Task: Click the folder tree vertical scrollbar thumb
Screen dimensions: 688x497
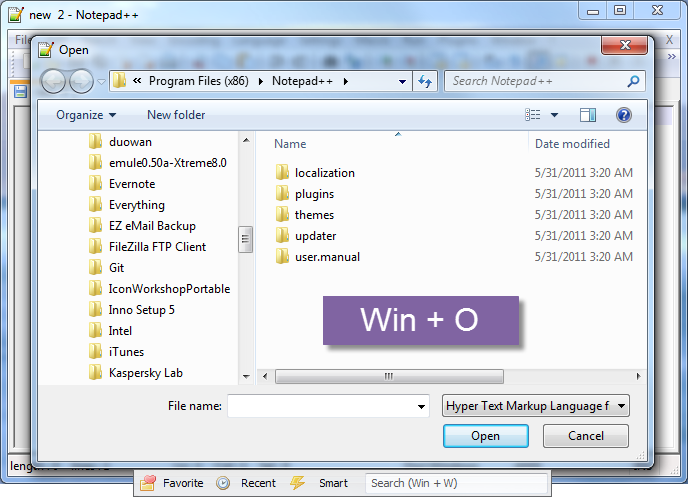Action: coord(245,239)
